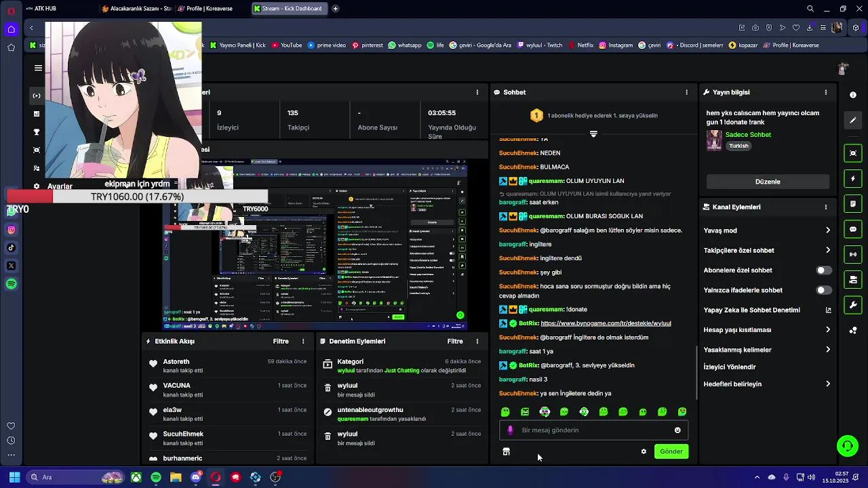Toggle Abonelere özel sohbet switch
The width and height of the screenshot is (868, 488).
point(824,270)
